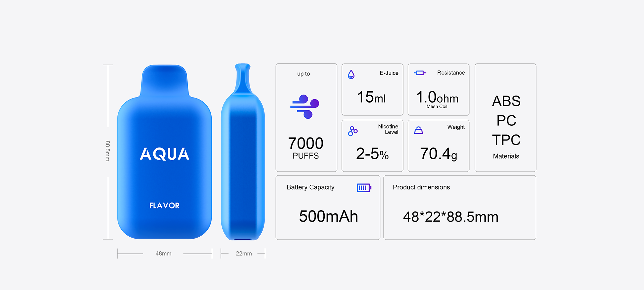This screenshot has height=290, width=644.
Task: Click the 22mm depth measurement label
Action: click(244, 253)
